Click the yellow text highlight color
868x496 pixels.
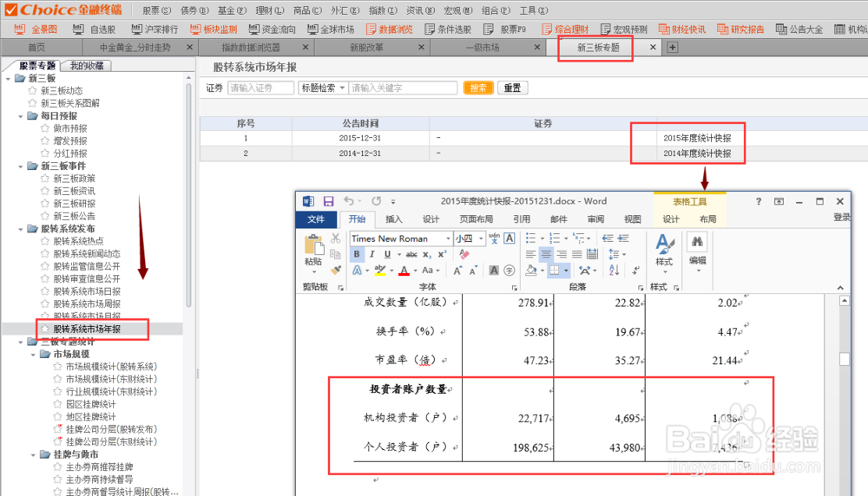coord(380,271)
